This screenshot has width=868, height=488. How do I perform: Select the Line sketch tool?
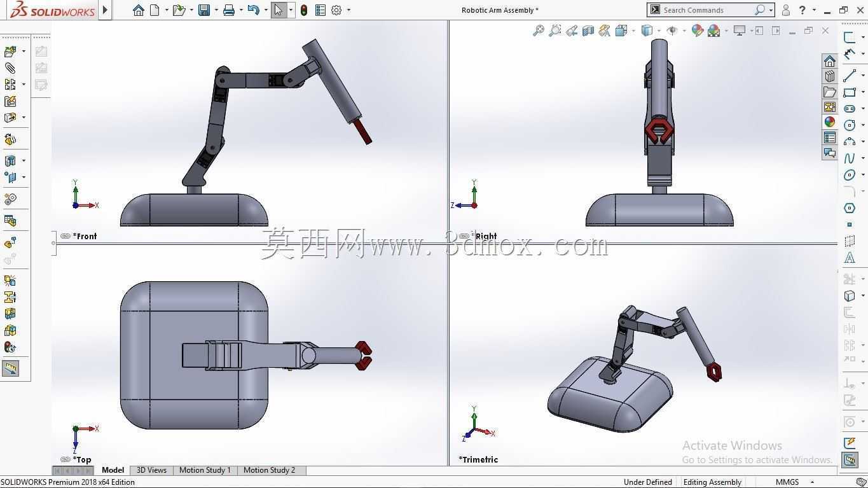pyautogui.click(x=850, y=76)
